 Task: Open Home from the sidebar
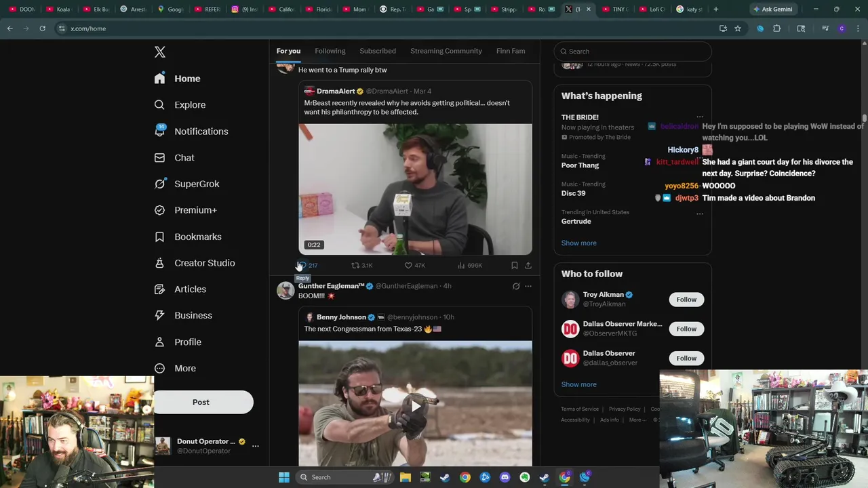click(177, 79)
